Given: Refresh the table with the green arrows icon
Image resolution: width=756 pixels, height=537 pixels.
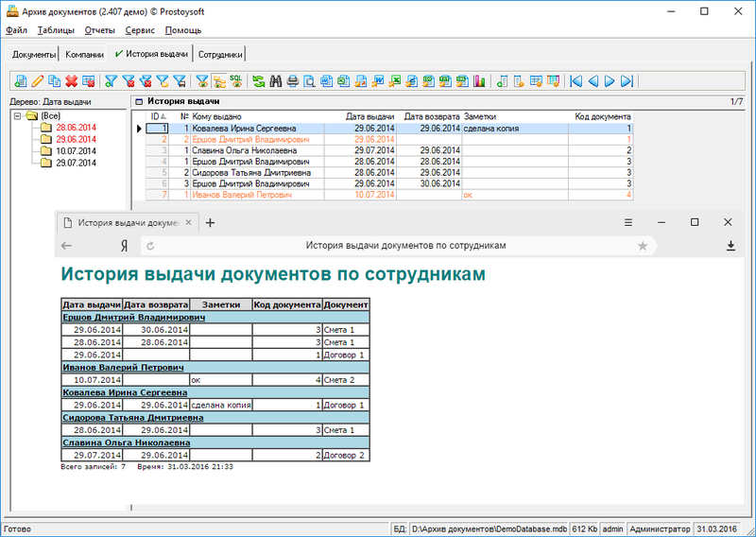Looking at the screenshot, I should coord(258,81).
